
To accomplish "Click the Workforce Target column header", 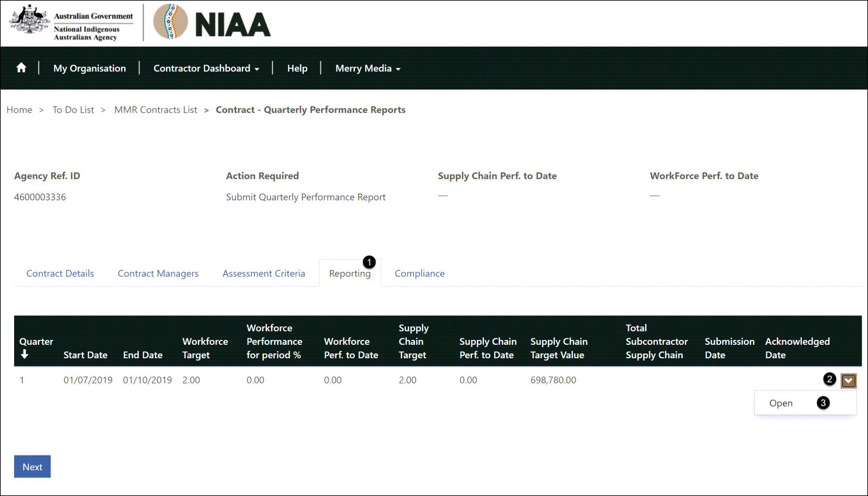I will coord(205,348).
